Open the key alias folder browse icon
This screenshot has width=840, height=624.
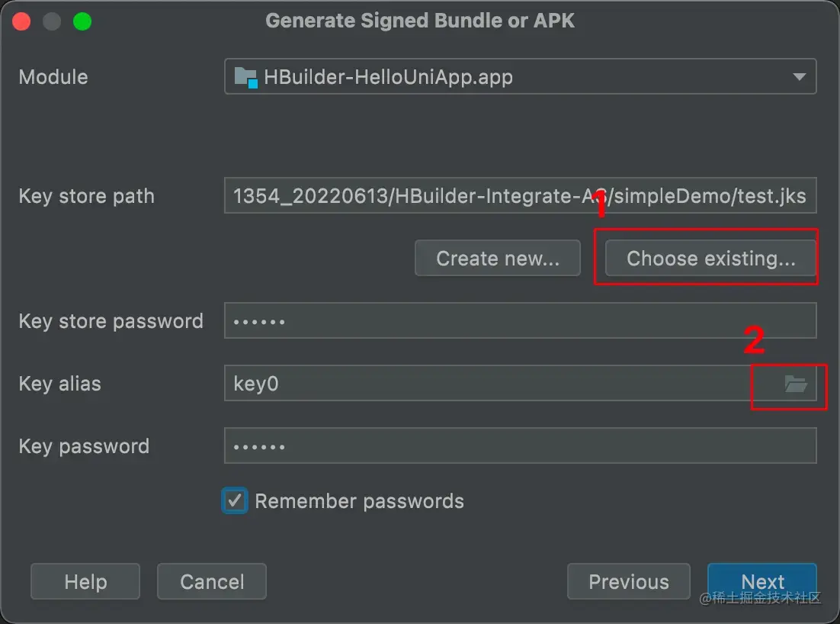tap(796, 384)
